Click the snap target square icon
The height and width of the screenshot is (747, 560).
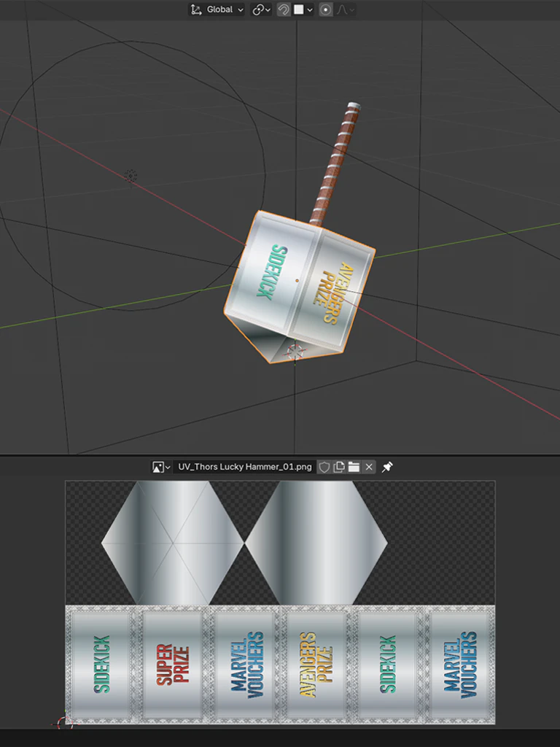298,9
